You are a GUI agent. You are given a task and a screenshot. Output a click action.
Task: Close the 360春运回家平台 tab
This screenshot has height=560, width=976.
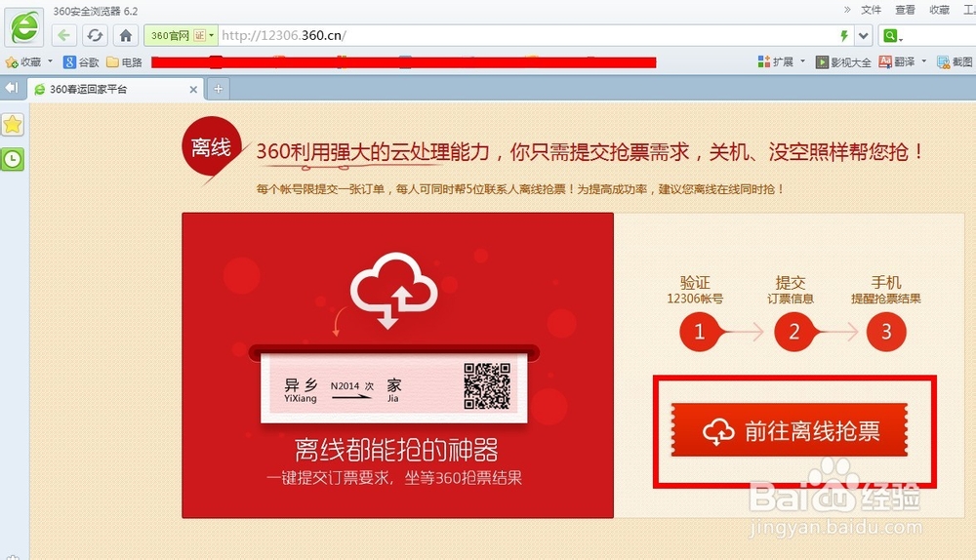tap(193, 90)
